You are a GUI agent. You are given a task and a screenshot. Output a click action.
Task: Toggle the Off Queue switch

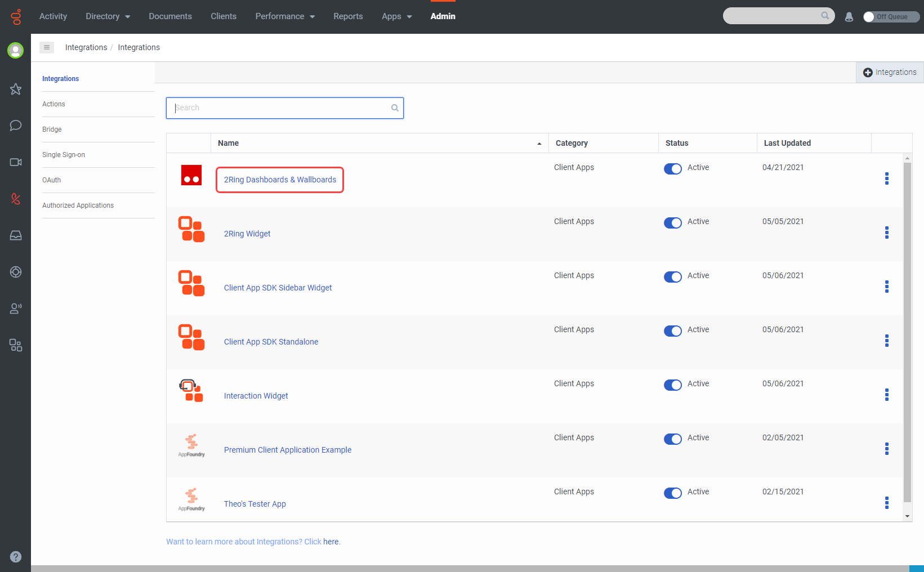[x=891, y=17]
